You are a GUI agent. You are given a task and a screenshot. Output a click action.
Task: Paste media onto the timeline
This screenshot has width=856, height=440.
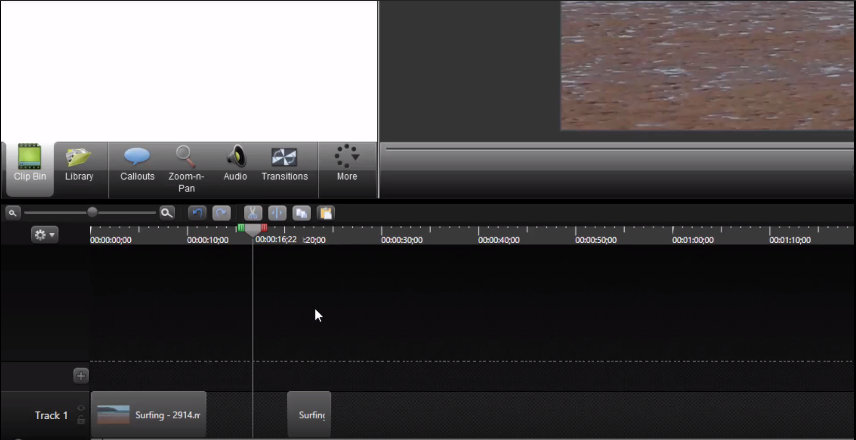(x=326, y=213)
